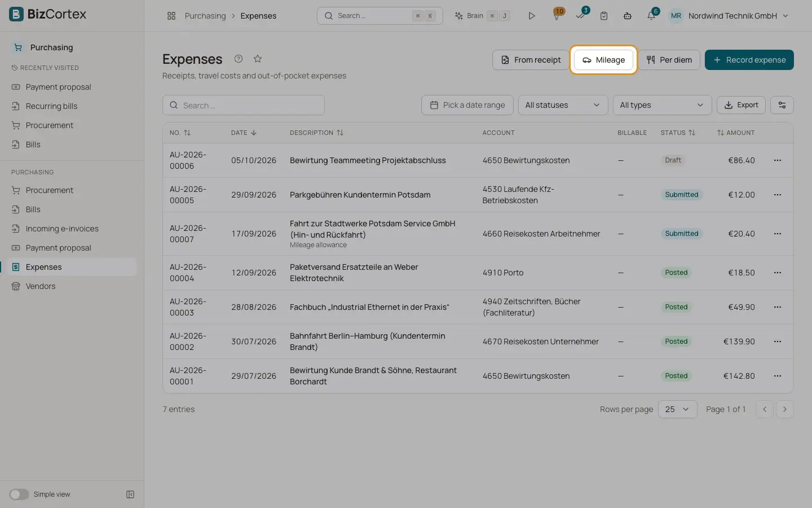Open the lightbulb tips icon with badge 10
Image resolution: width=812 pixels, height=508 pixels.
click(557, 16)
